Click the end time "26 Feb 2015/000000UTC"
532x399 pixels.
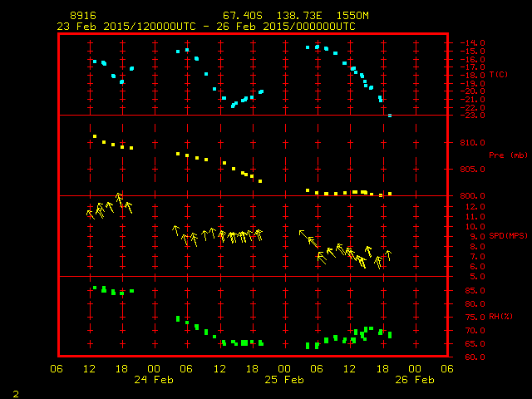[286, 27]
